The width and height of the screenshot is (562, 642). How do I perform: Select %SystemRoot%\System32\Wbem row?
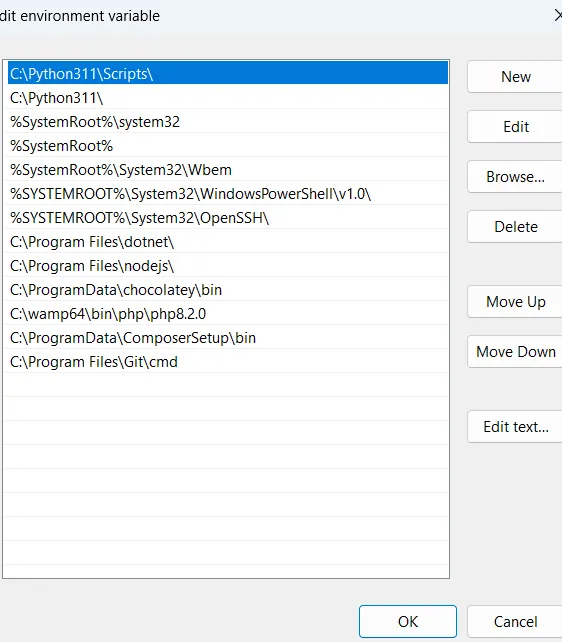228,170
